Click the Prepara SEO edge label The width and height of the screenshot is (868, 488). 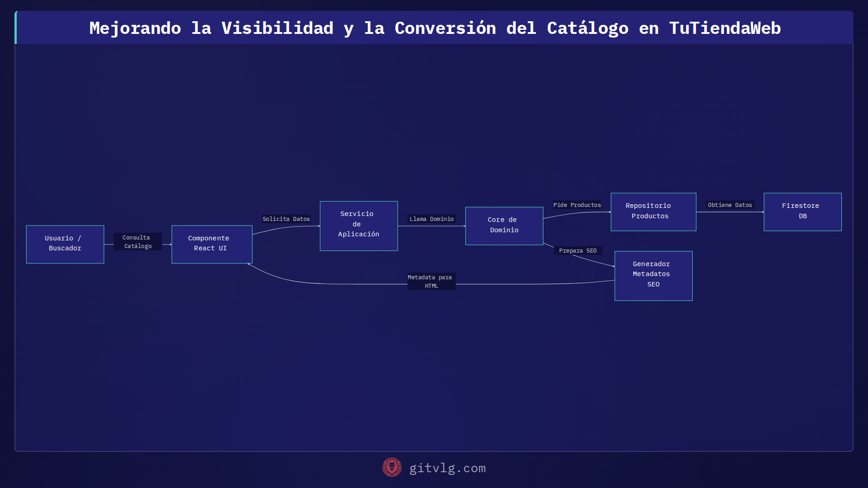[x=578, y=251]
